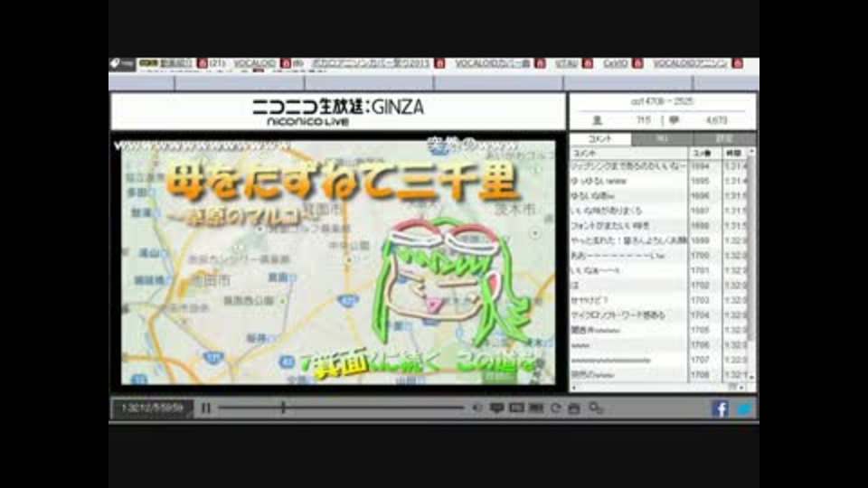Click the red icon after VOCALOIDアニソン tag
The height and width of the screenshot is (488, 868).
pyautogui.click(x=738, y=63)
